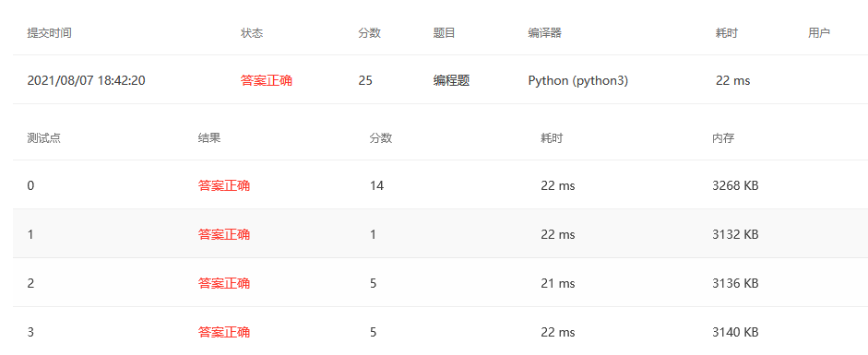Click score 14 of test point 0
This screenshot has width=868, height=355.
[377, 185]
